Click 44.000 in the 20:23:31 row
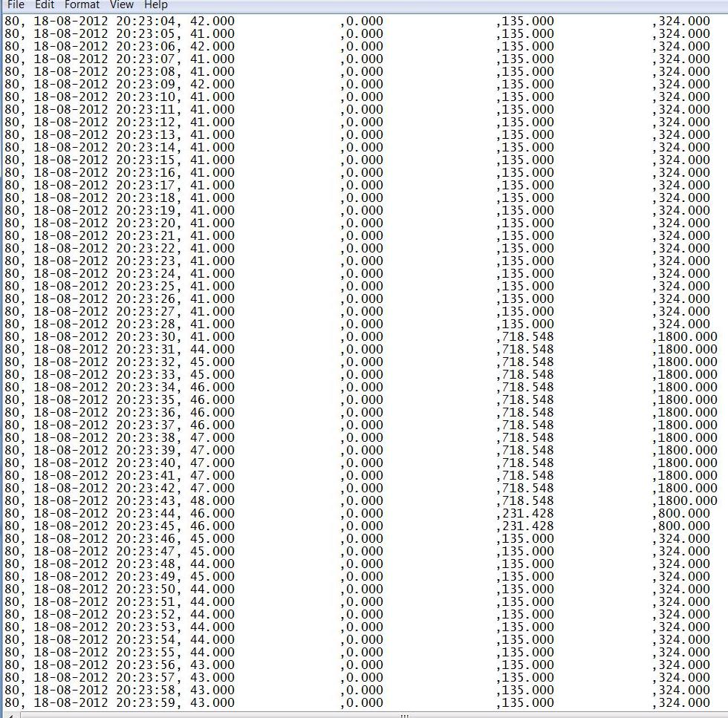728x718 pixels. coord(212,350)
